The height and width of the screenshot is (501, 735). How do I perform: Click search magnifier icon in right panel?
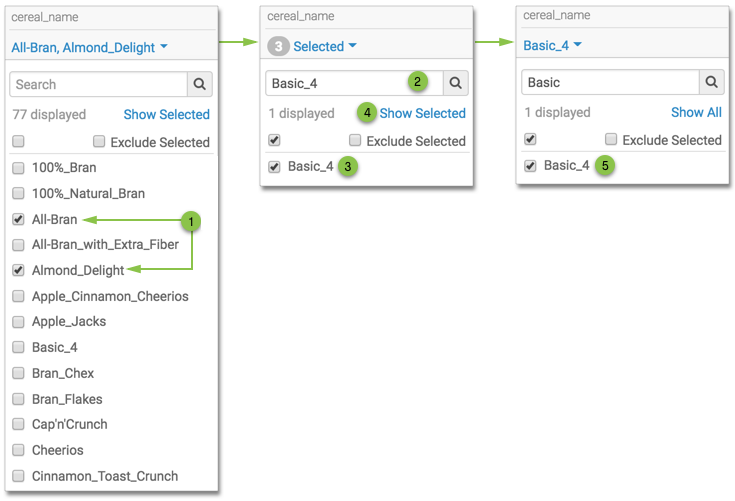[711, 83]
